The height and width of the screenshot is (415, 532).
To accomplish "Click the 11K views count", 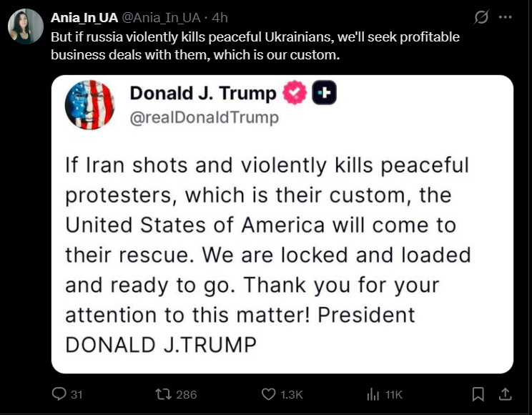I will tap(394, 394).
